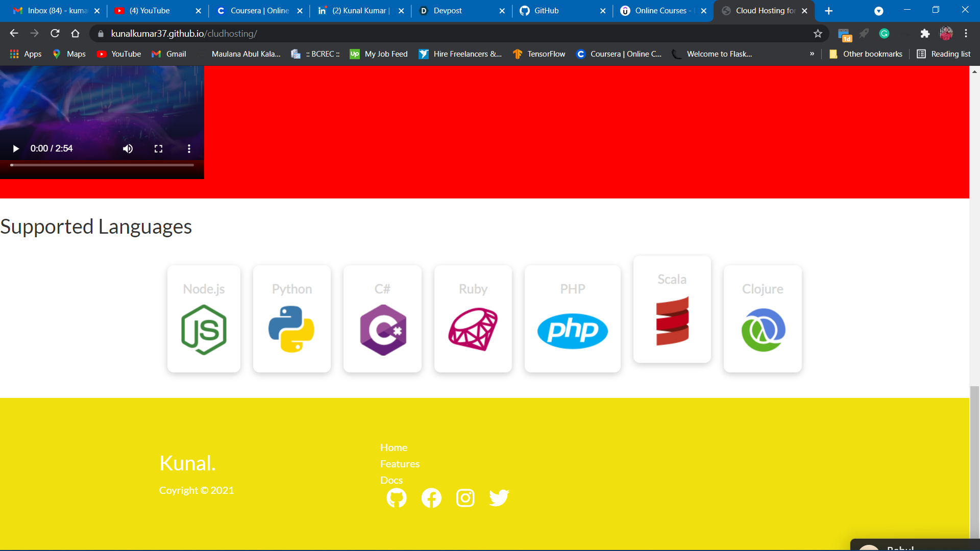Switch to the Devpost tab
The image size is (980, 551).
click(x=447, y=11)
